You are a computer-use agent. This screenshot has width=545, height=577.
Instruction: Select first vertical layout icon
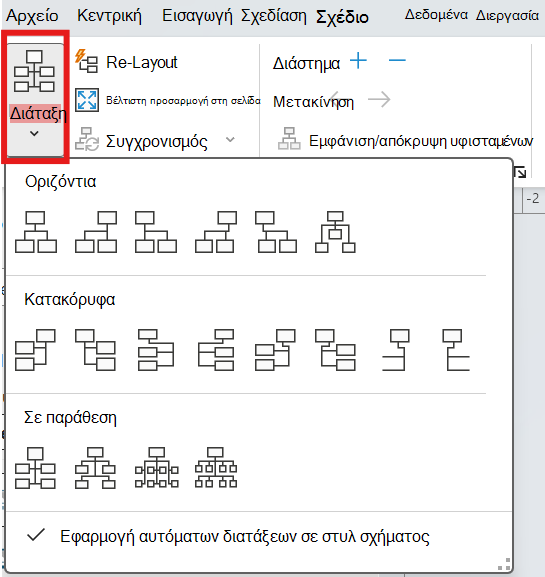[x=35, y=350]
